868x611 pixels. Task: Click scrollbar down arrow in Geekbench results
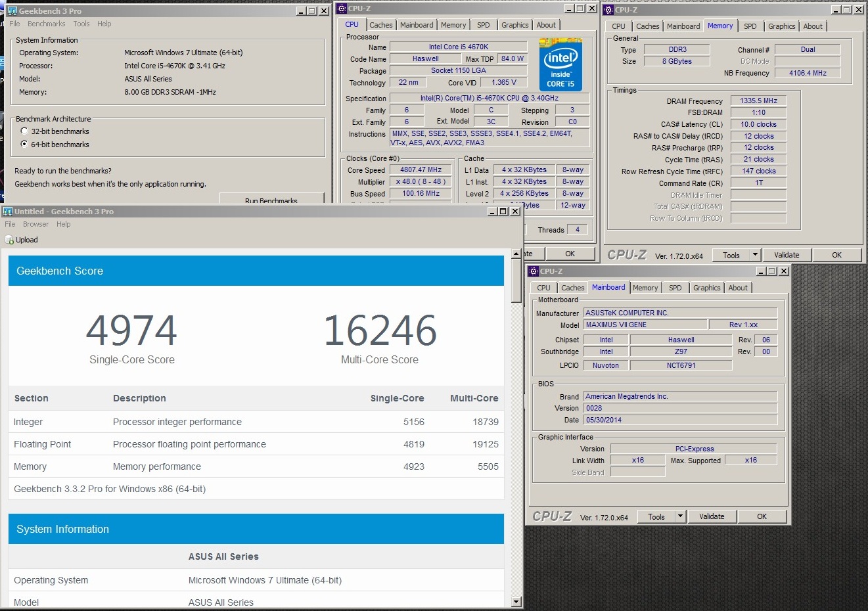(x=516, y=601)
